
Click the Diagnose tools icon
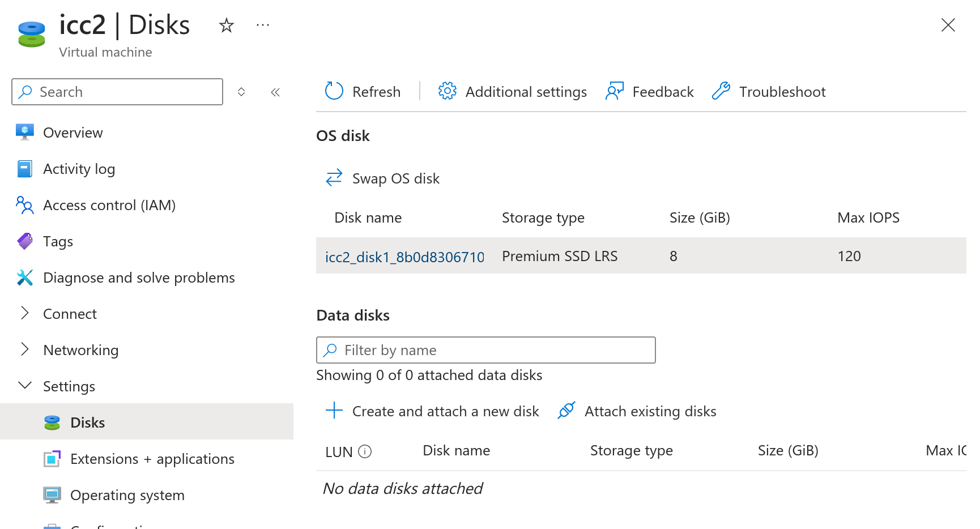(x=25, y=278)
